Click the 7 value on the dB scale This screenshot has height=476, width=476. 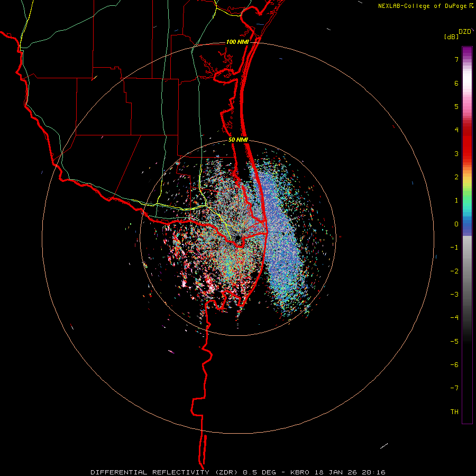point(456,59)
